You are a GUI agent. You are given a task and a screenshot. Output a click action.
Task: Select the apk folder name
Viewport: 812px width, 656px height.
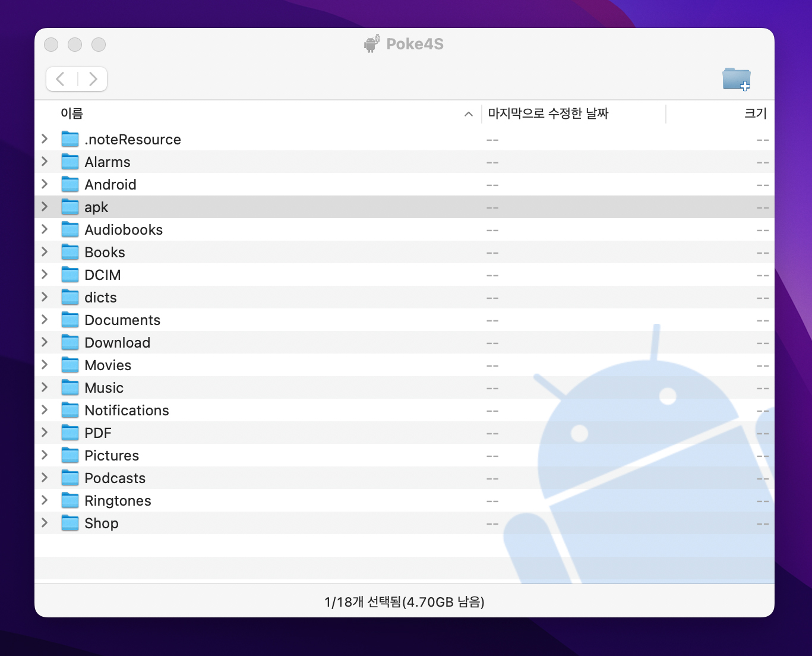pos(96,207)
